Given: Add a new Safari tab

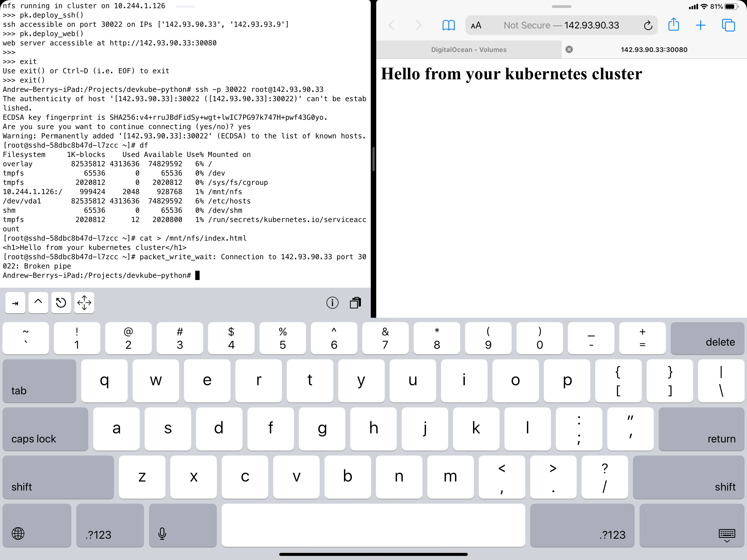Looking at the screenshot, I should tap(701, 25).
